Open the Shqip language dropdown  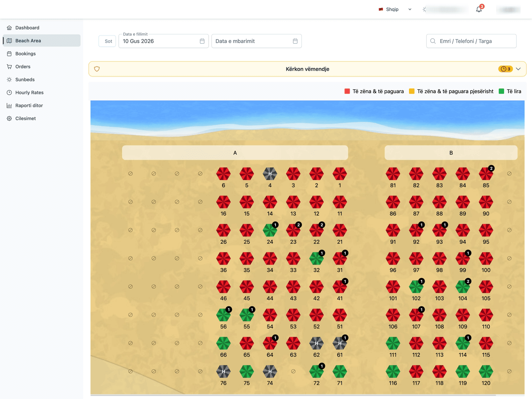click(395, 9)
